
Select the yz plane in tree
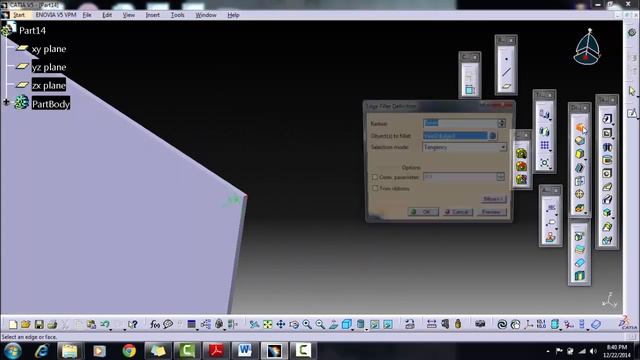(49, 67)
